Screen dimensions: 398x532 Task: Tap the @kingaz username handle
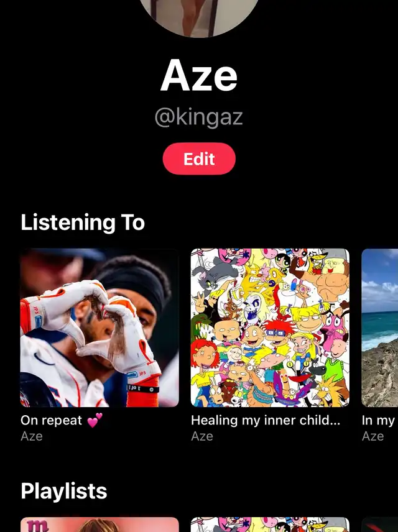[198, 117]
